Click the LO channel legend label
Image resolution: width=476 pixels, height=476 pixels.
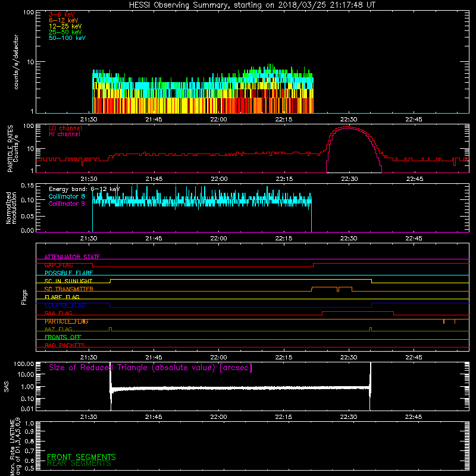[65, 128]
